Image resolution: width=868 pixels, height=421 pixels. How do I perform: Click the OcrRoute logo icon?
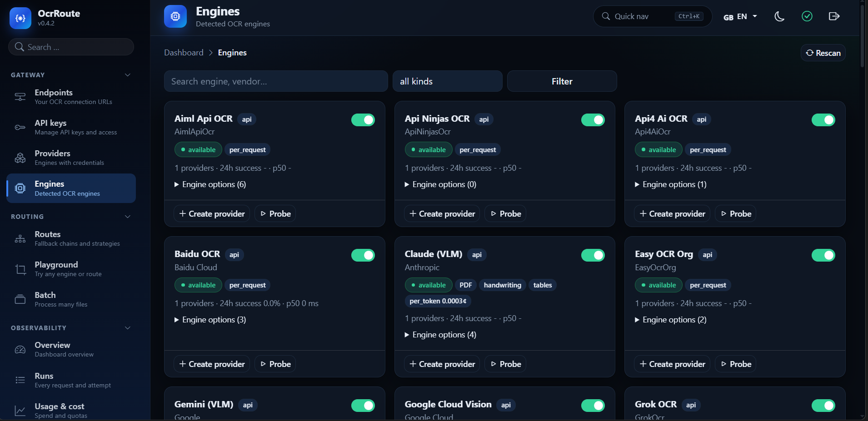(x=20, y=18)
